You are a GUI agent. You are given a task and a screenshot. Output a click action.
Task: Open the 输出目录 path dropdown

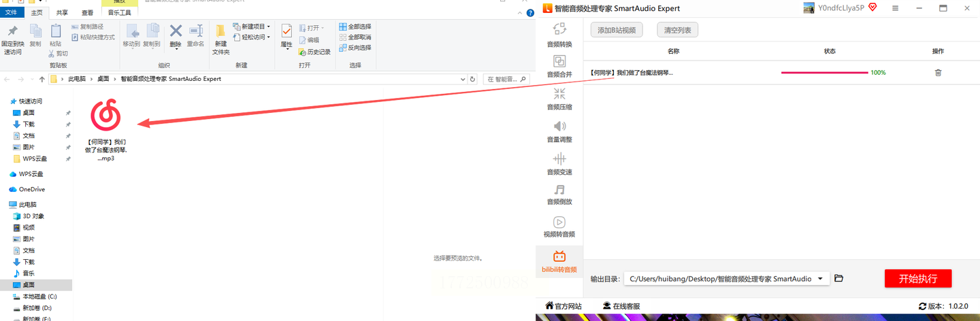(820, 279)
